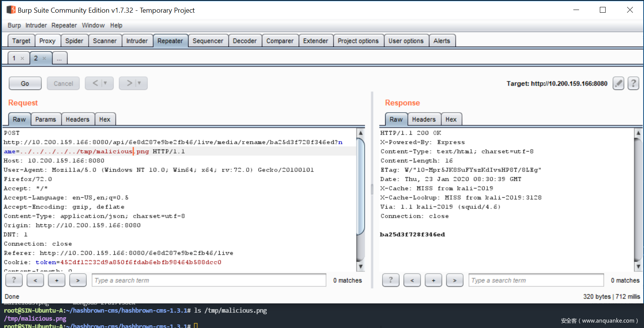The image size is (644, 328).
Task: Click response search help icon
Action: tap(391, 280)
